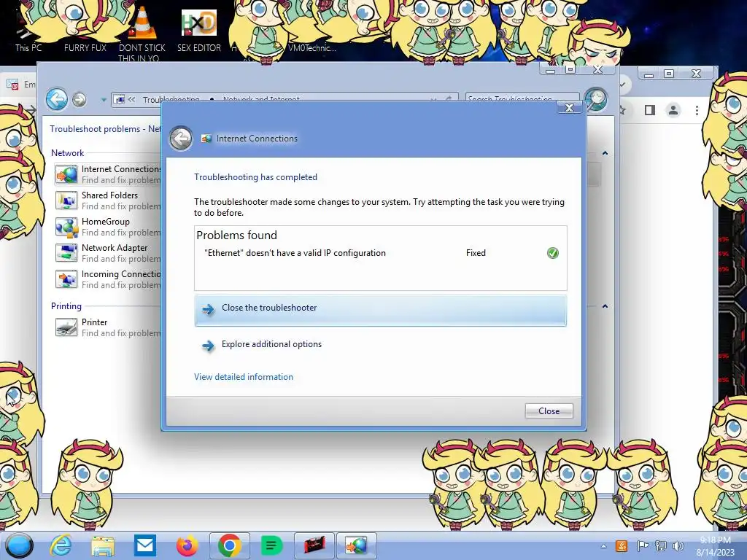
Task: Click the search magnifier icon in Troubleshooting window
Action: (596, 99)
